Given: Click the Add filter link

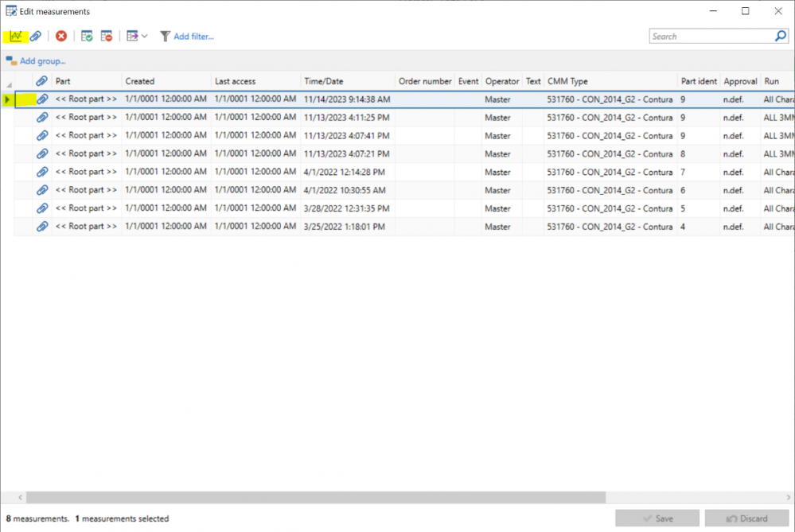Looking at the screenshot, I should pos(193,37).
